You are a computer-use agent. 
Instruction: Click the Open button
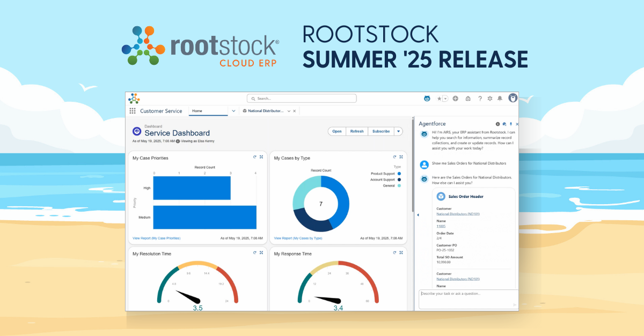[x=337, y=131]
